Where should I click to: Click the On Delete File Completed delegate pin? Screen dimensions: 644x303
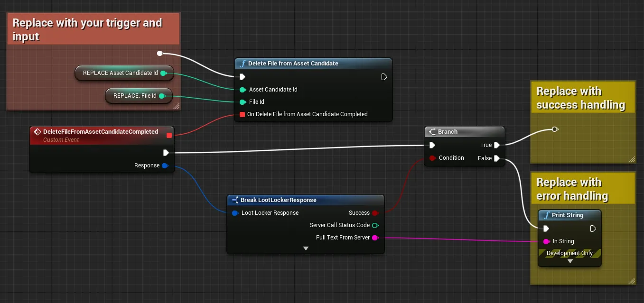click(x=243, y=114)
